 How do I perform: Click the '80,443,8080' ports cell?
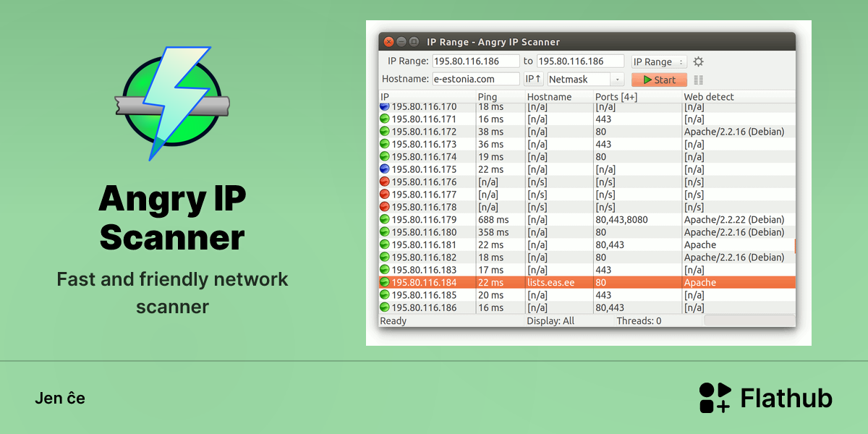coord(621,220)
